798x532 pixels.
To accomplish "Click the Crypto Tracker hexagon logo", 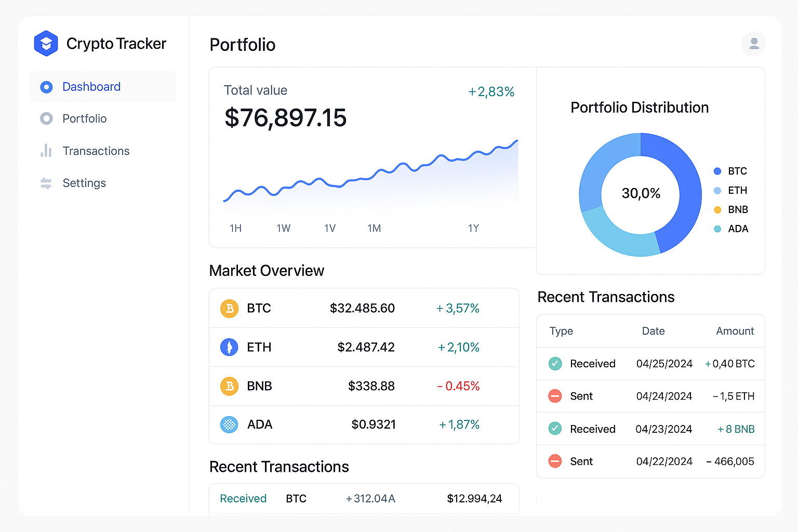I will click(46, 43).
